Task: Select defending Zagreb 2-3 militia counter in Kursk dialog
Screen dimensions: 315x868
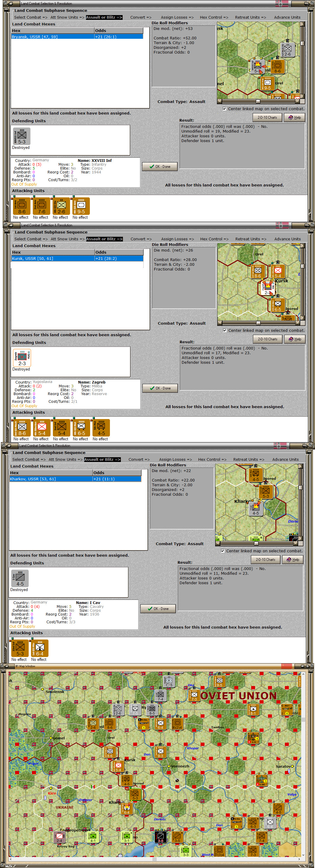Action: click(x=22, y=358)
